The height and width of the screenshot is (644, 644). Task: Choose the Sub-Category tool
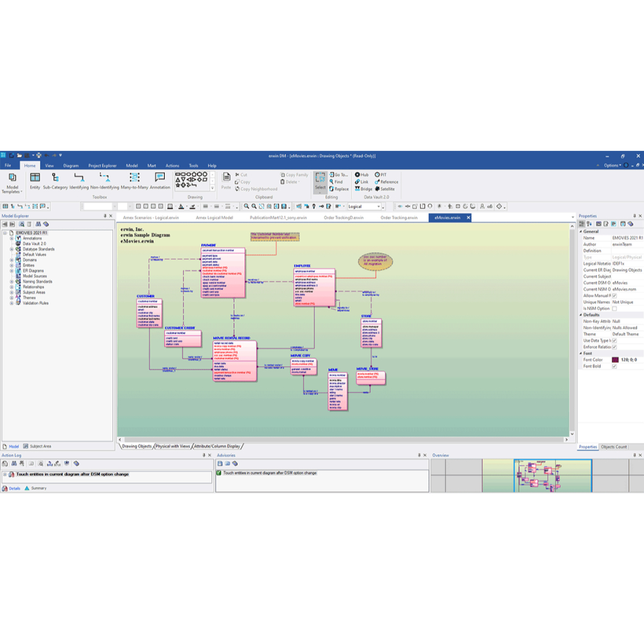pyautogui.click(x=55, y=180)
